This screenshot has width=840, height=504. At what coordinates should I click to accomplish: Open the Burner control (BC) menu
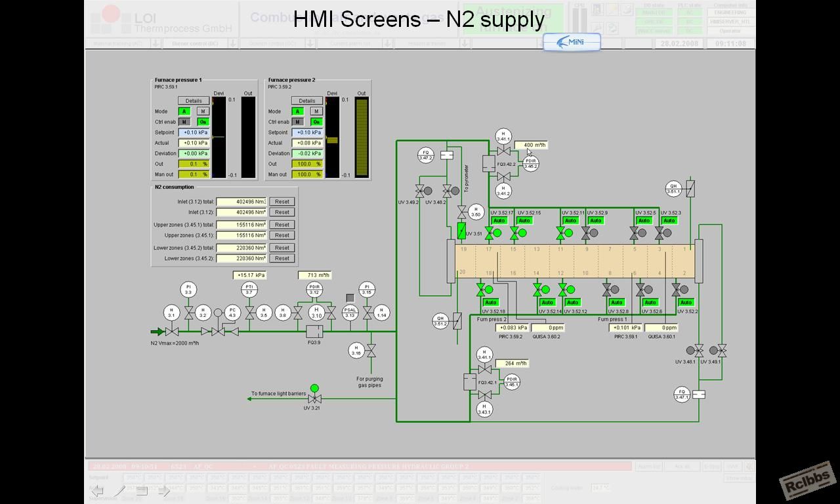(195, 43)
